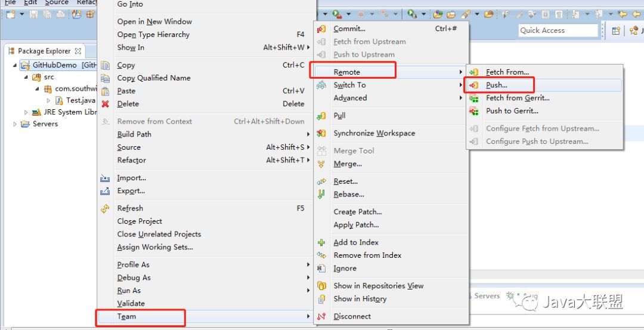Click the Pull arrow icon
The image size is (644, 330).
click(x=321, y=116)
